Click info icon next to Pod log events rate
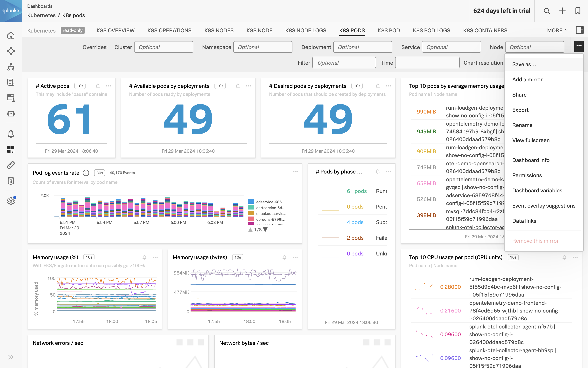The width and height of the screenshot is (588, 368). 86,173
